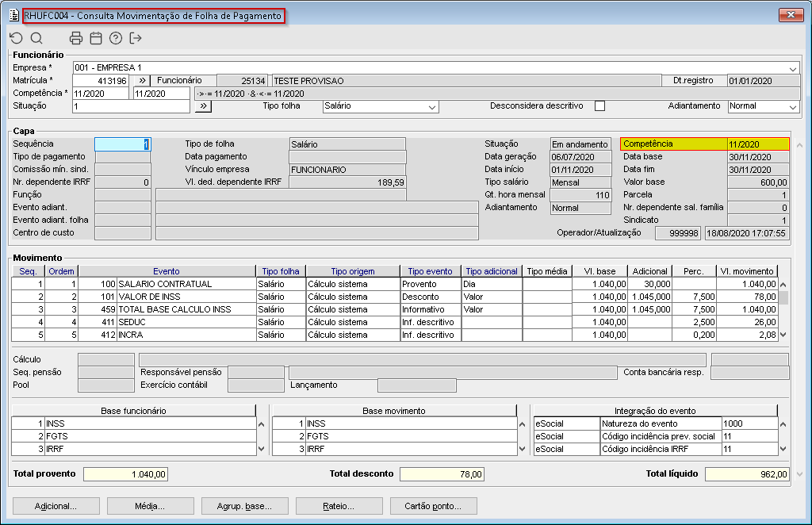Sort by the Evento column header
The width and height of the screenshot is (812, 525).
pyautogui.click(x=167, y=271)
